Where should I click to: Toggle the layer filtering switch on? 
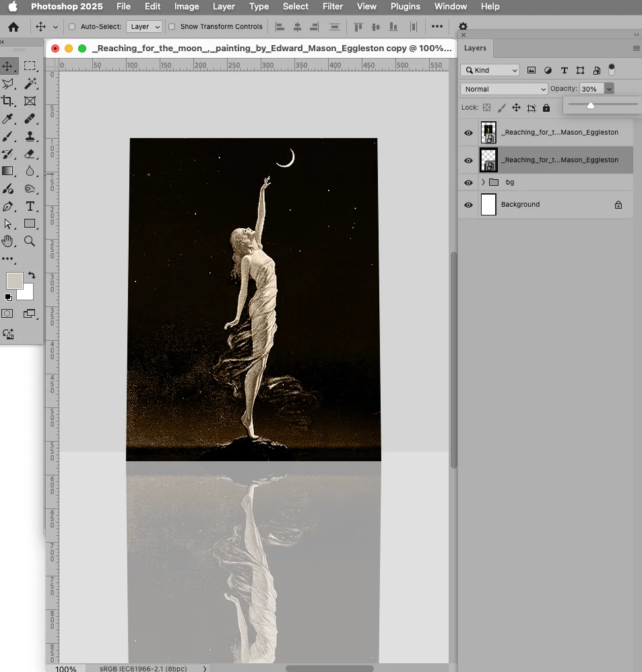click(x=612, y=70)
